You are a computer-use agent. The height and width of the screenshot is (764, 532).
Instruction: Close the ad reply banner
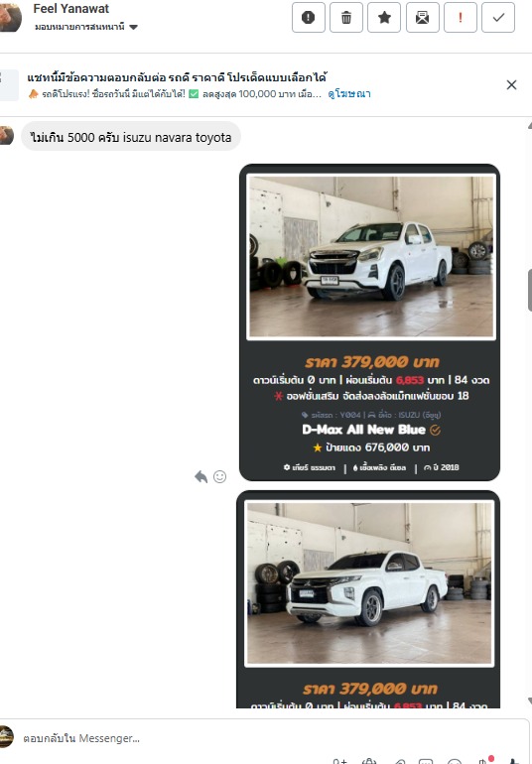click(x=511, y=84)
